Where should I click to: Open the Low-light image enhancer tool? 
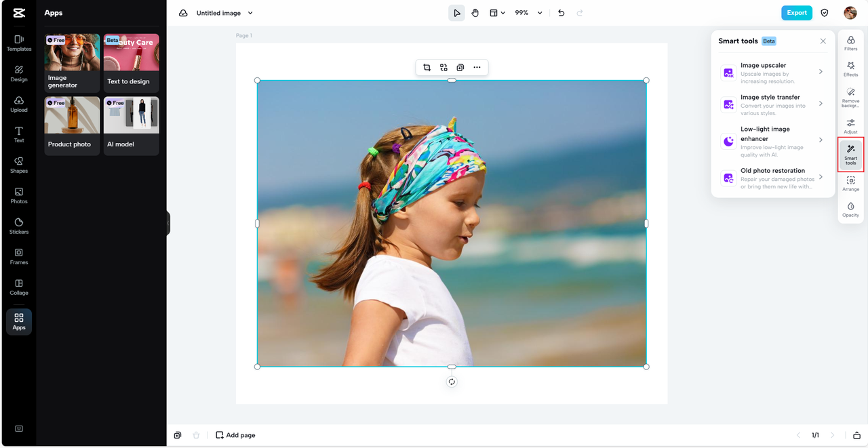point(773,141)
